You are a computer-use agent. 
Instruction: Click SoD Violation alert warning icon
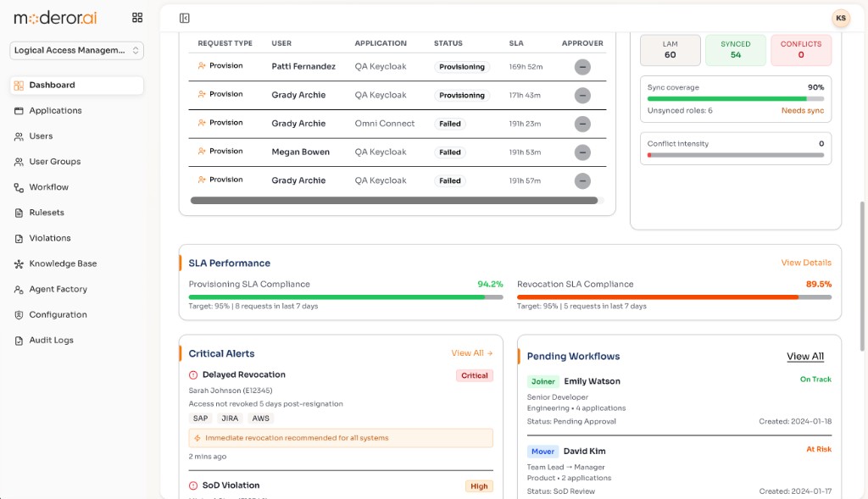click(193, 485)
